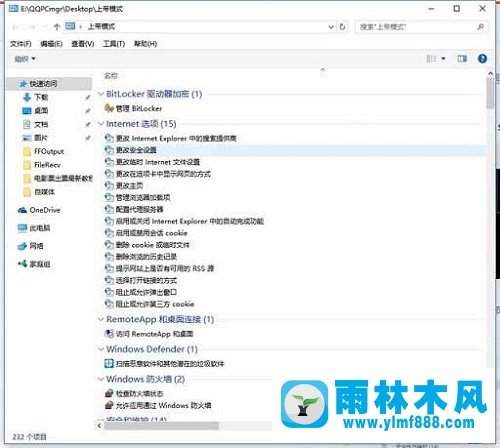Collapse the Windows Defender (1) group
Viewport: 500px width, 448px height.
(101, 349)
